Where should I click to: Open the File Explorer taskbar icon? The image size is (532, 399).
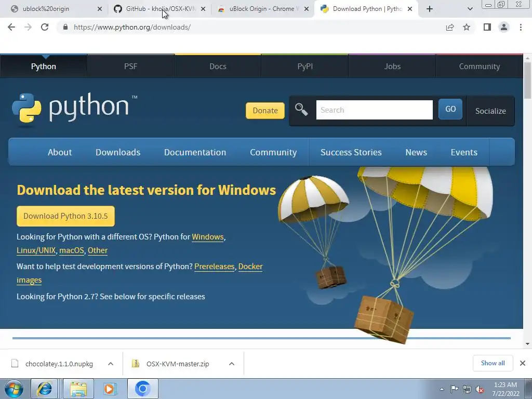coord(78,389)
